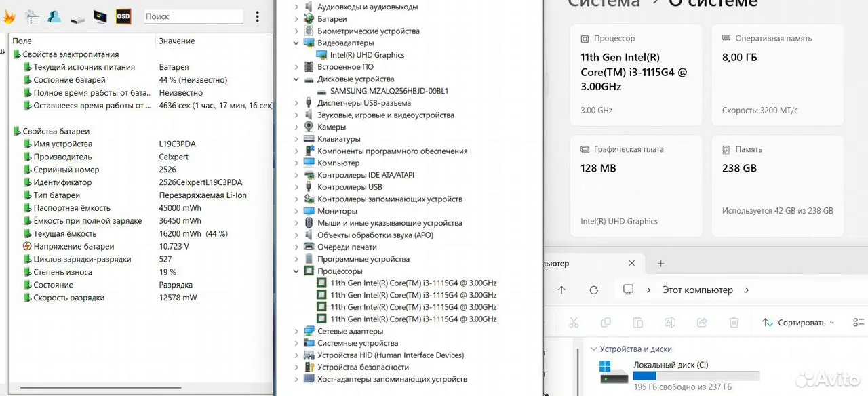Image resolution: width=868 pixels, height=396 pixels.
Task: Open the OSD panel icon
Action: pyautogui.click(x=123, y=16)
